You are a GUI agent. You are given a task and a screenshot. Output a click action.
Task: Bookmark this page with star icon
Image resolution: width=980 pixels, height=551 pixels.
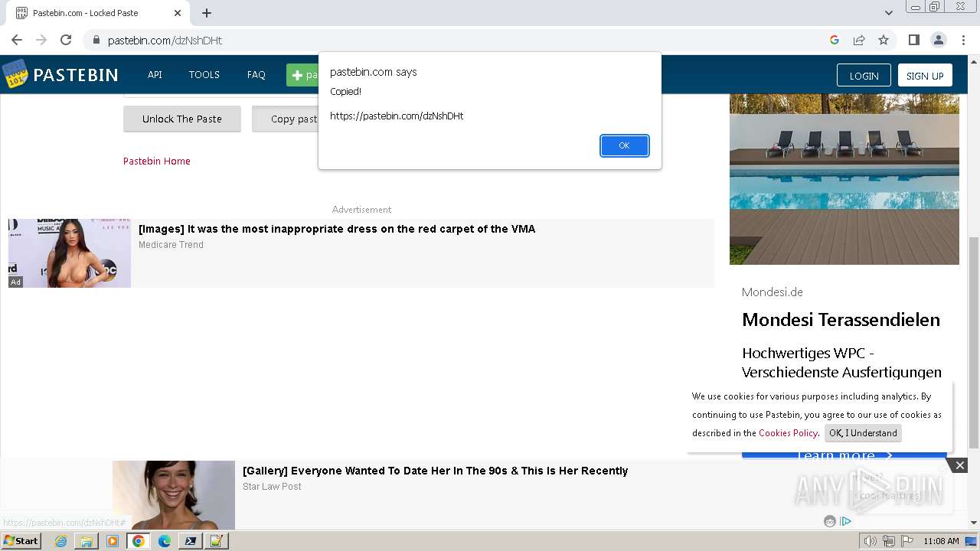click(x=884, y=40)
